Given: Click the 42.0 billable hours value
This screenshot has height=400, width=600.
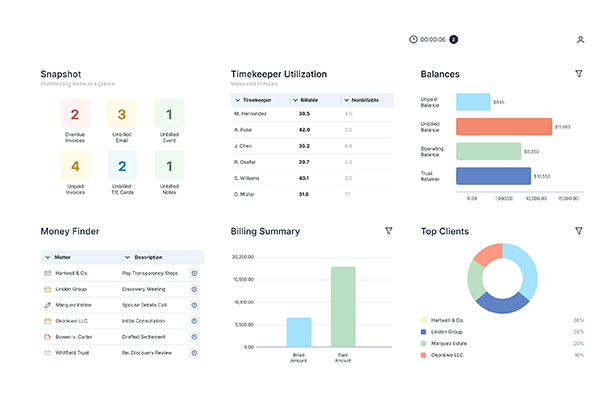Looking at the screenshot, I should 304,130.
